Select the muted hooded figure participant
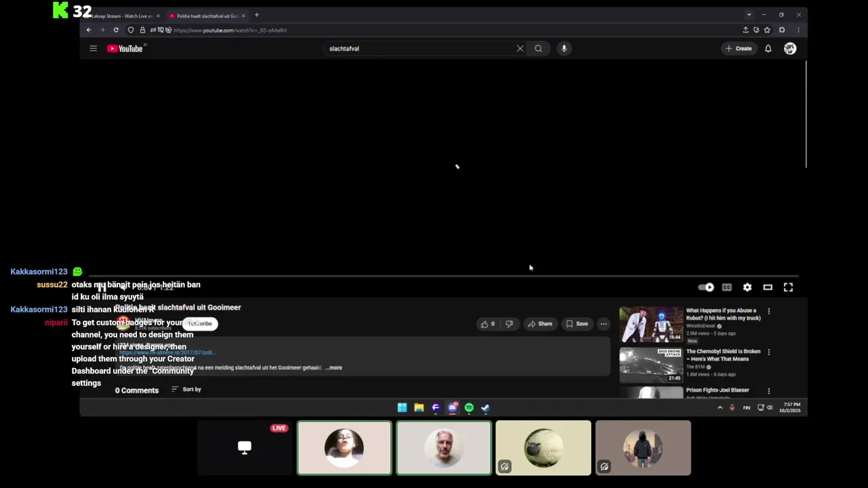The image size is (868, 488). click(x=643, y=447)
